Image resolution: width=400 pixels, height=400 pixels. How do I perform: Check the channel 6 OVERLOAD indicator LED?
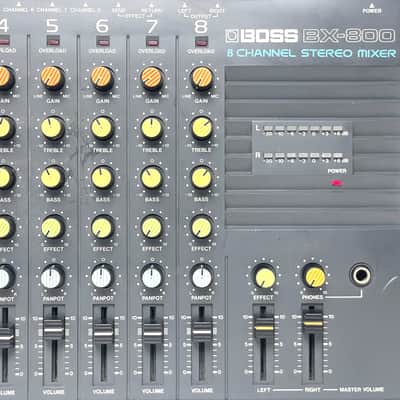click(x=102, y=42)
